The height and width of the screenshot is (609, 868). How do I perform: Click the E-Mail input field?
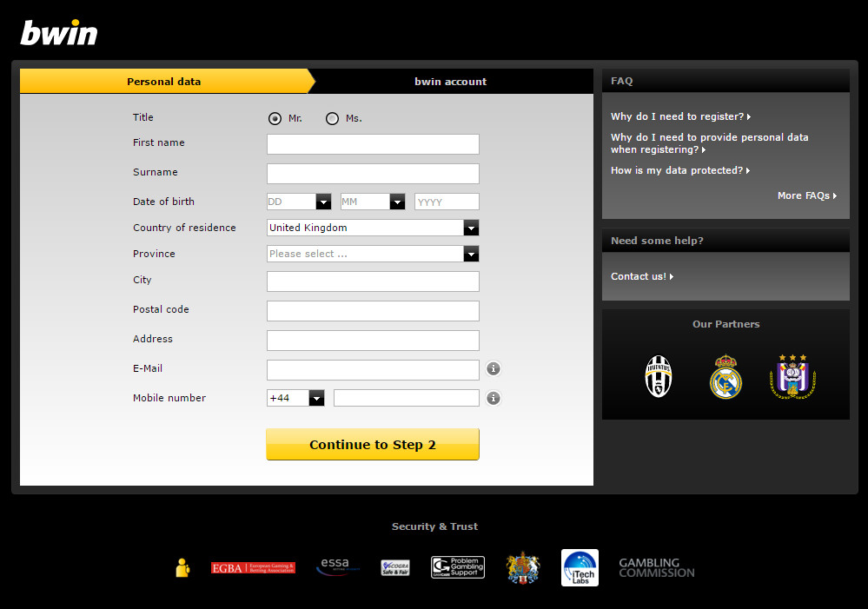click(373, 370)
